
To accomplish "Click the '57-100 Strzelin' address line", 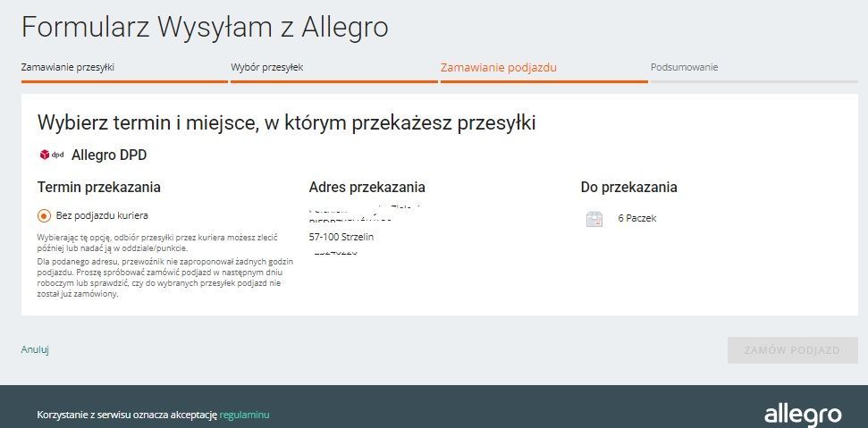I will tap(341, 237).
